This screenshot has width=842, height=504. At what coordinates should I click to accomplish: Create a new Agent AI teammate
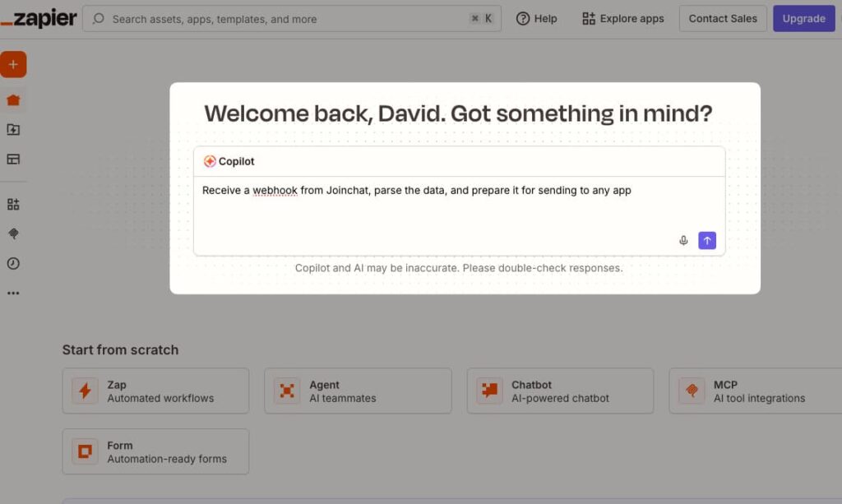pyautogui.click(x=358, y=391)
